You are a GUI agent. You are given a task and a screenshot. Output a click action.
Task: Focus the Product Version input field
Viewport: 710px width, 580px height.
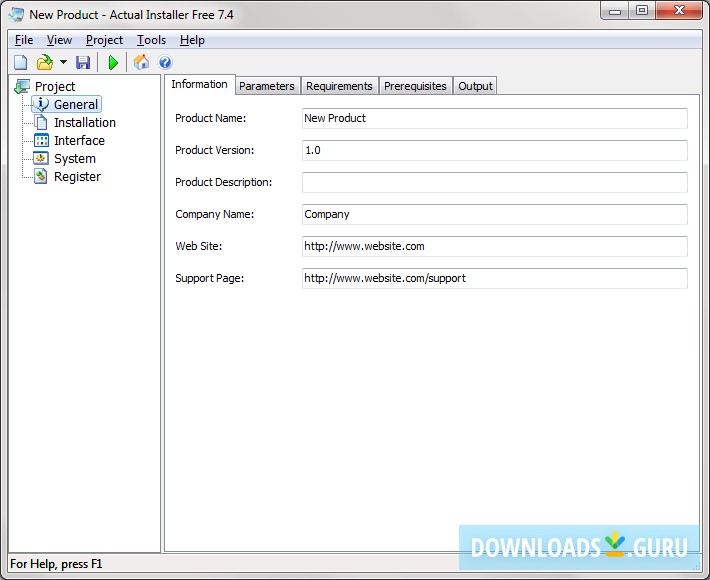494,150
